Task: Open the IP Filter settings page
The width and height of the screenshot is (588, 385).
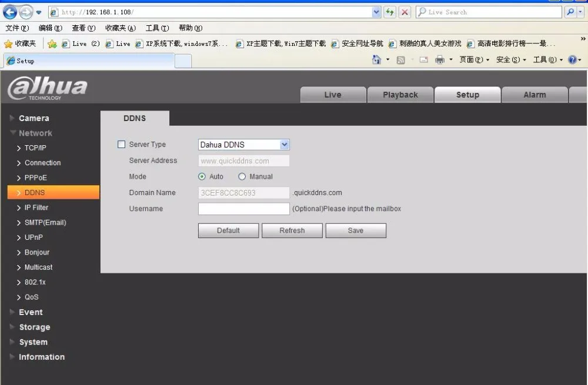Action: click(x=36, y=207)
